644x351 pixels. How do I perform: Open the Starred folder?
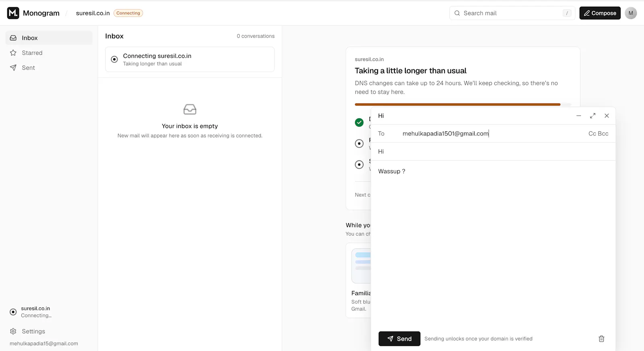49,53
